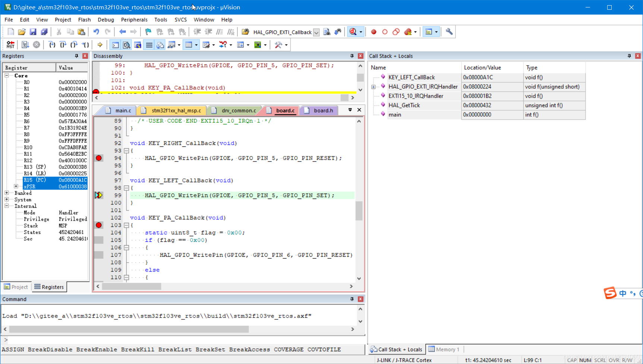Expand the xPSR register node

click(x=16, y=186)
